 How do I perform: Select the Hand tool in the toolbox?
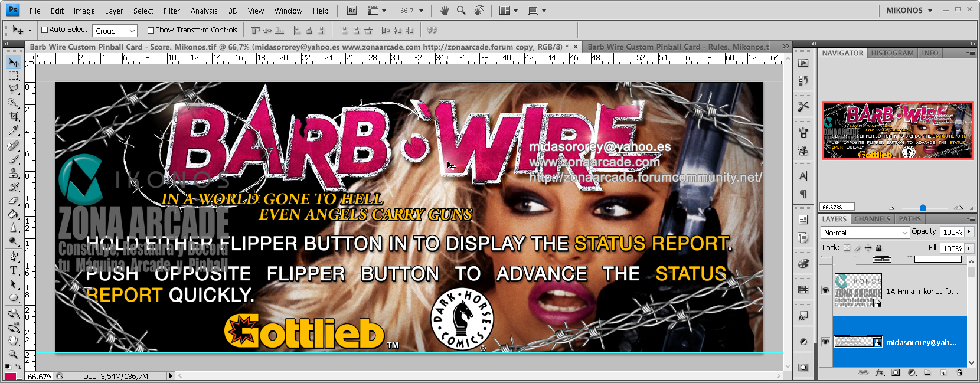[x=14, y=341]
